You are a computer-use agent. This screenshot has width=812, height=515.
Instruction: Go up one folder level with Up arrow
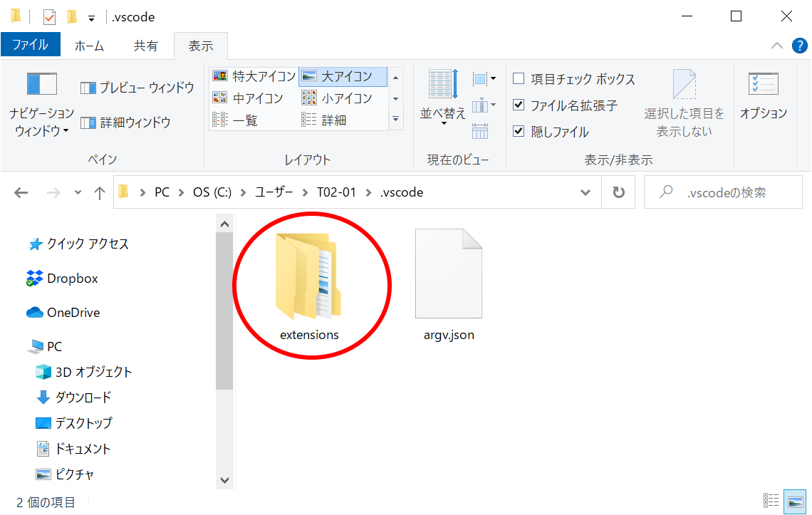[100, 192]
